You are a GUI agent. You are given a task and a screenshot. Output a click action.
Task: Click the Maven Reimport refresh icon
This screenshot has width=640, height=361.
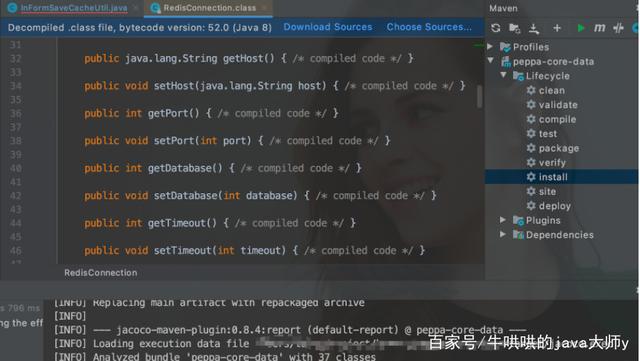click(x=496, y=28)
